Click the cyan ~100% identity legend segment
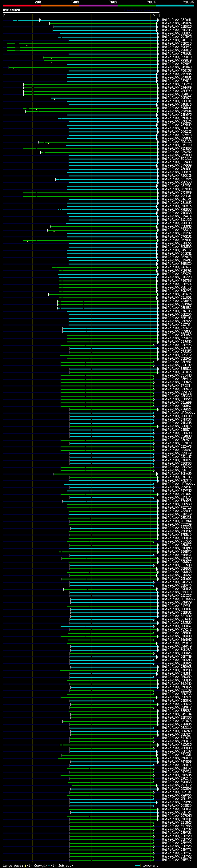The height and width of the screenshot is (868, 197). coord(175,6)
